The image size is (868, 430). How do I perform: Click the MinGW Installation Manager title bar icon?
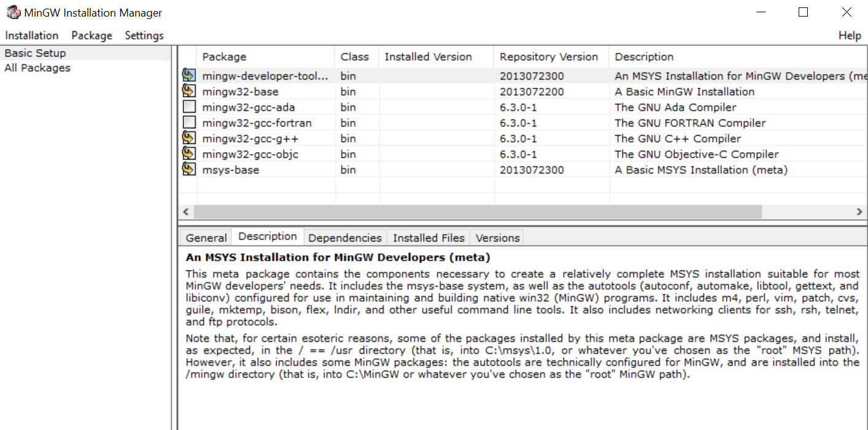(x=13, y=12)
